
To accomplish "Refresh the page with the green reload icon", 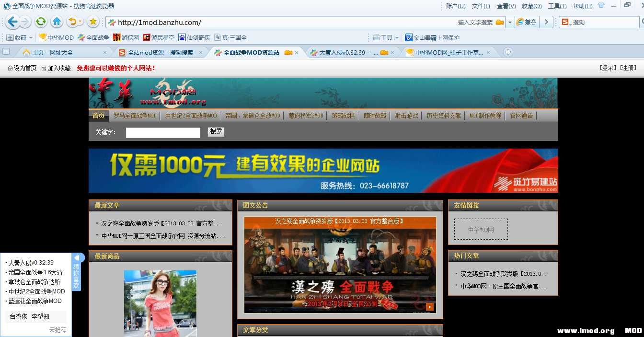I will 41,22.
